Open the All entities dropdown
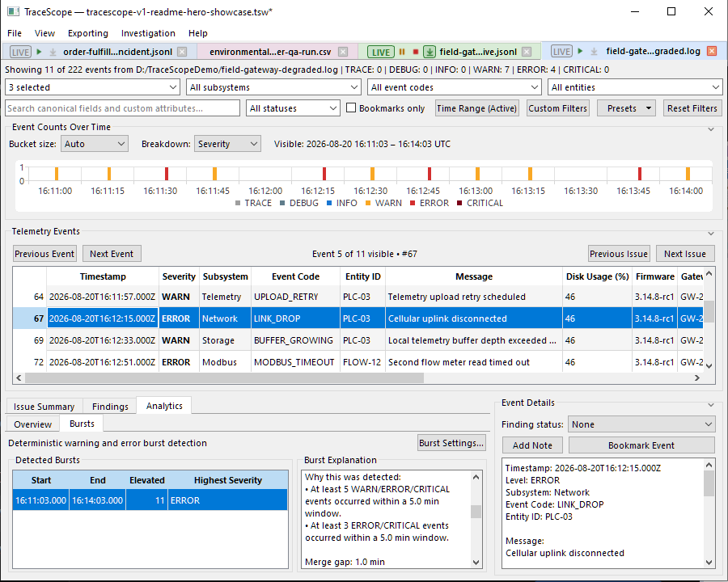 point(635,87)
